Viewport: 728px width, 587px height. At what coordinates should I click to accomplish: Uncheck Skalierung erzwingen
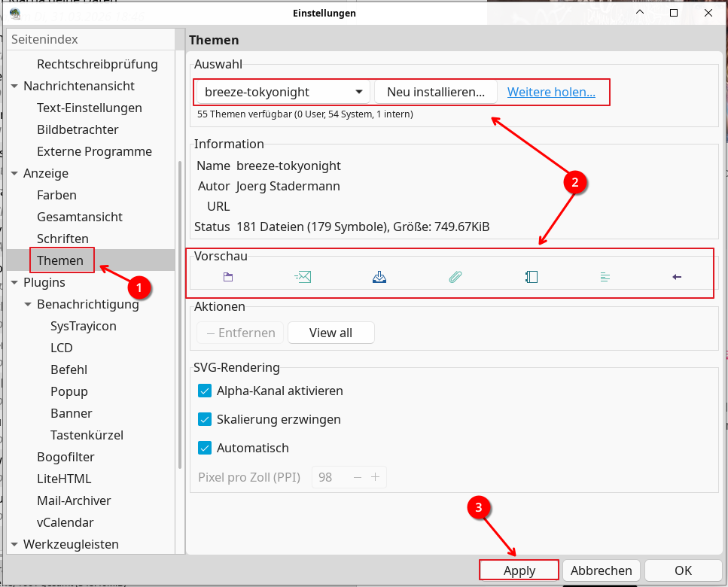pyautogui.click(x=204, y=419)
